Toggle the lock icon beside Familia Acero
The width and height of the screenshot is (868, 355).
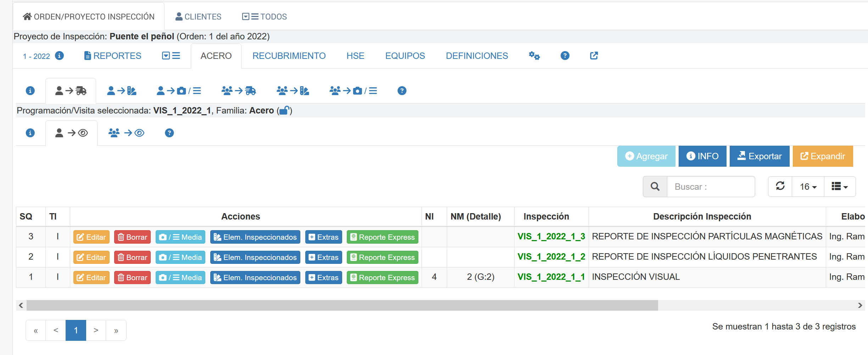point(284,111)
